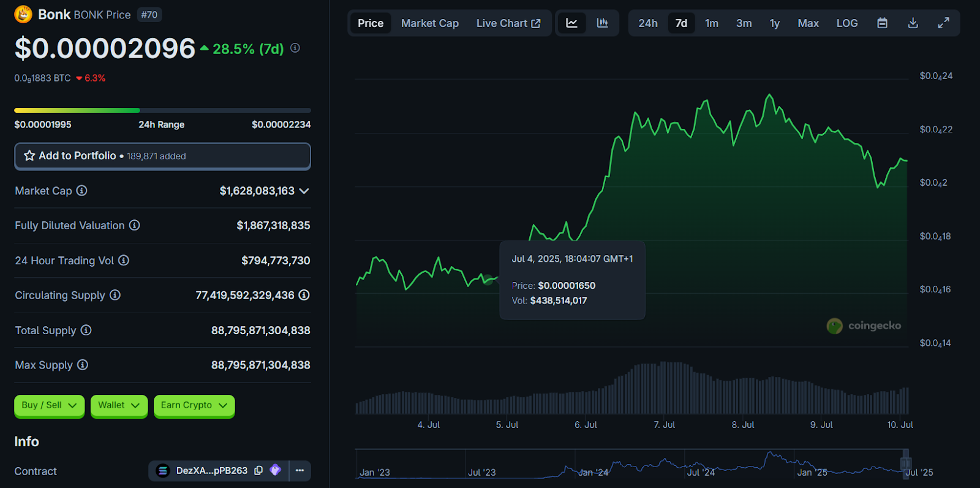Screen dimensions: 980x488
Task: Expand chart to fullscreen
Action: pyautogui.click(x=944, y=23)
